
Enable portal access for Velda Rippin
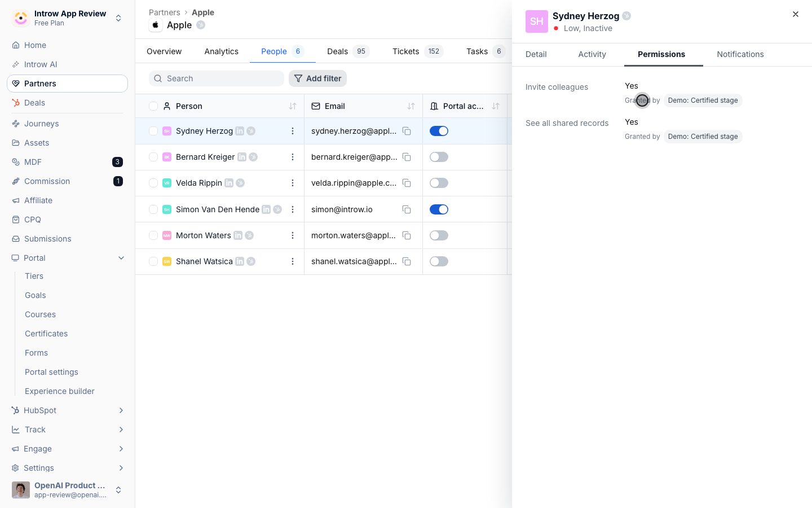point(439,183)
